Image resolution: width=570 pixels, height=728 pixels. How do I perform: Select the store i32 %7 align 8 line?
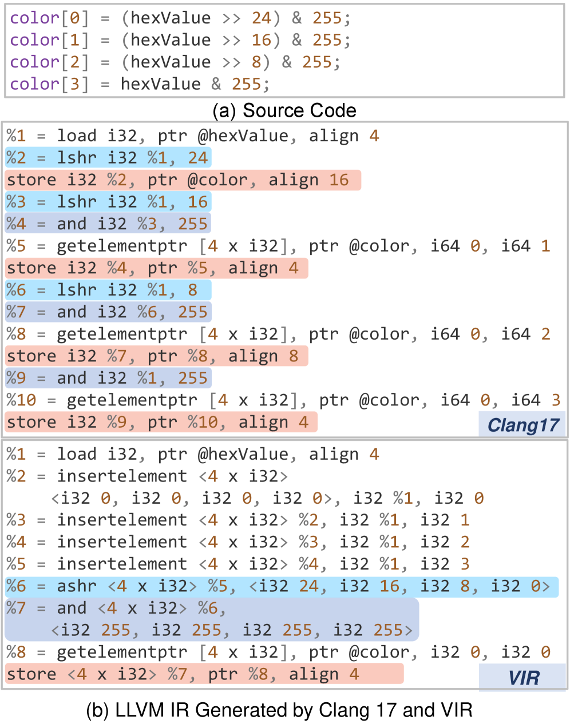(156, 356)
